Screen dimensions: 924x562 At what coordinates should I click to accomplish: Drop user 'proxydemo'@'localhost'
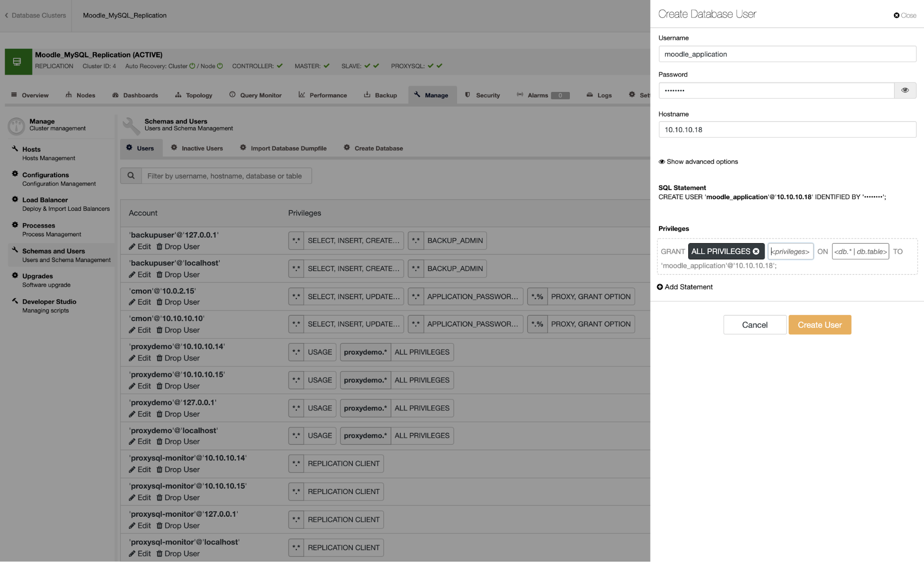(x=178, y=442)
